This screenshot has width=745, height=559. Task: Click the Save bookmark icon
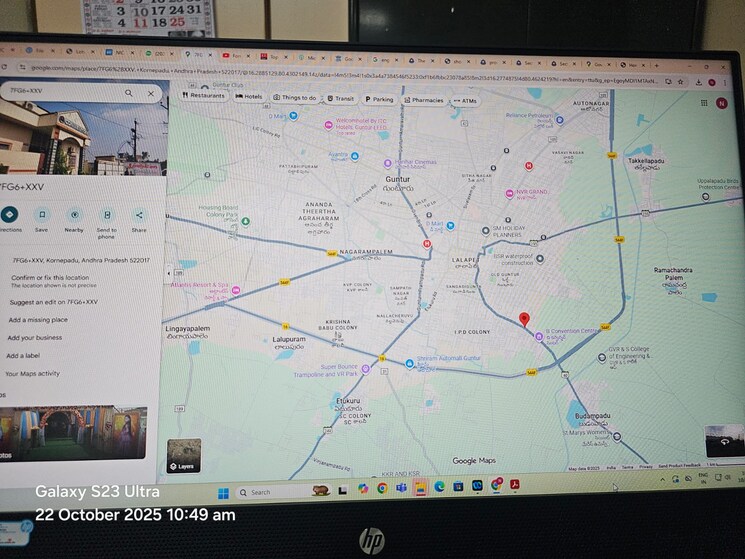point(42,215)
